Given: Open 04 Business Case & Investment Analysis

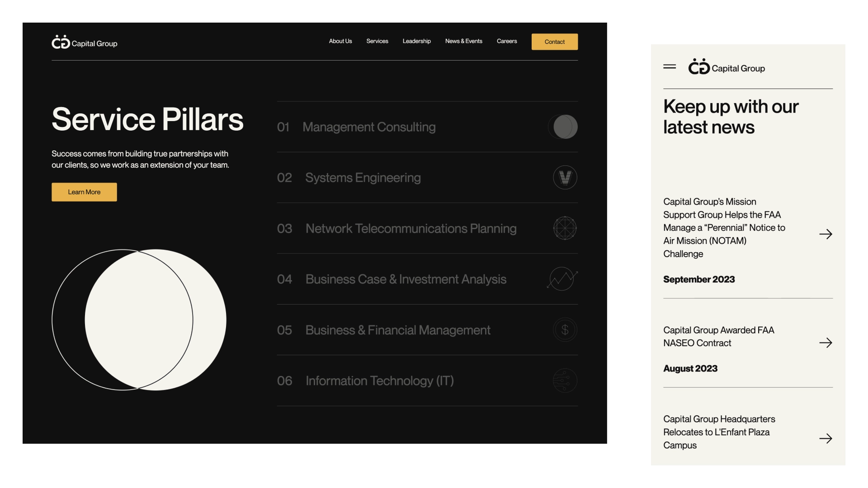Looking at the screenshot, I should (x=427, y=279).
